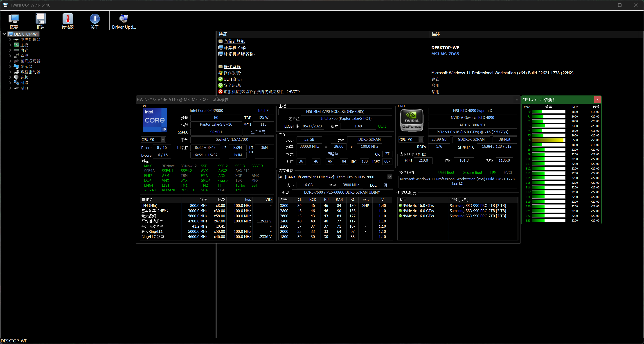Open the GPU #0 selector dropdown
The image size is (644, 344).
pyautogui.click(x=421, y=139)
